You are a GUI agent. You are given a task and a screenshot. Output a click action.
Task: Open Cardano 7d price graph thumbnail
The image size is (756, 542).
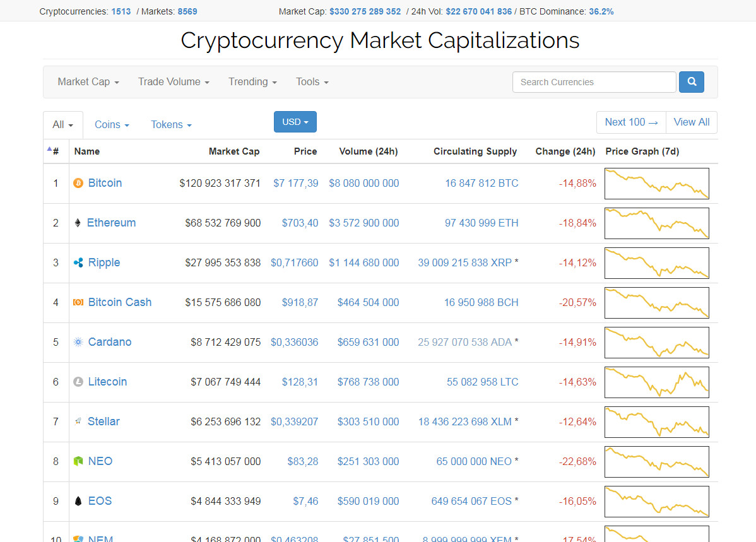657,343
